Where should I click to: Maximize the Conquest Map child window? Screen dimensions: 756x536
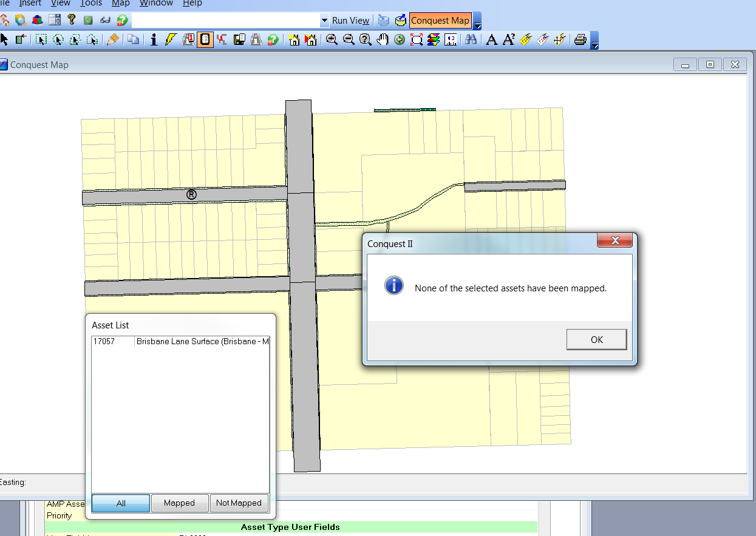coord(710,64)
